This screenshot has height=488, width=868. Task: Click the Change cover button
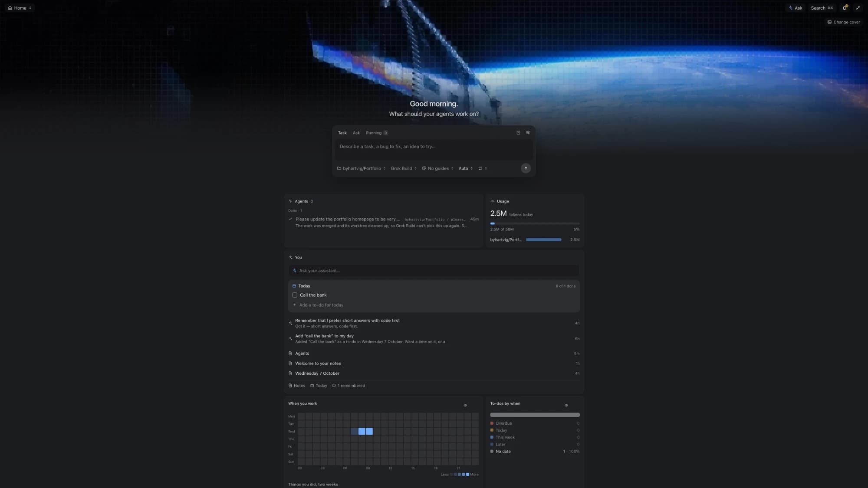844,22
